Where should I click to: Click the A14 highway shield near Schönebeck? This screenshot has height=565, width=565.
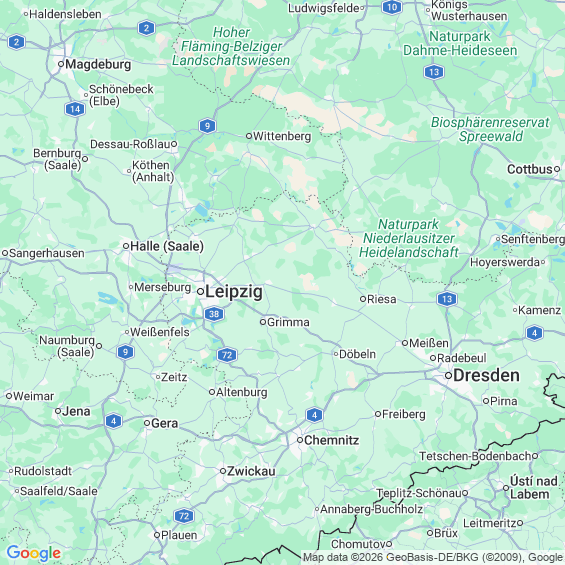(75, 109)
